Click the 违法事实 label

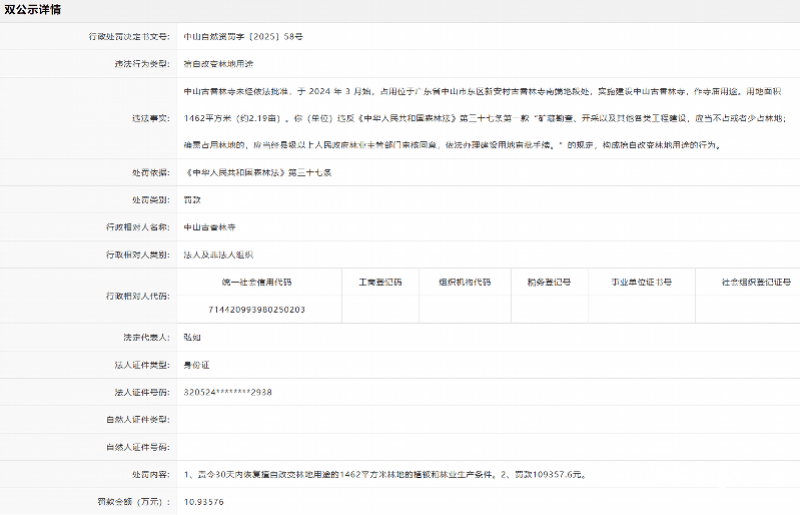click(x=151, y=118)
